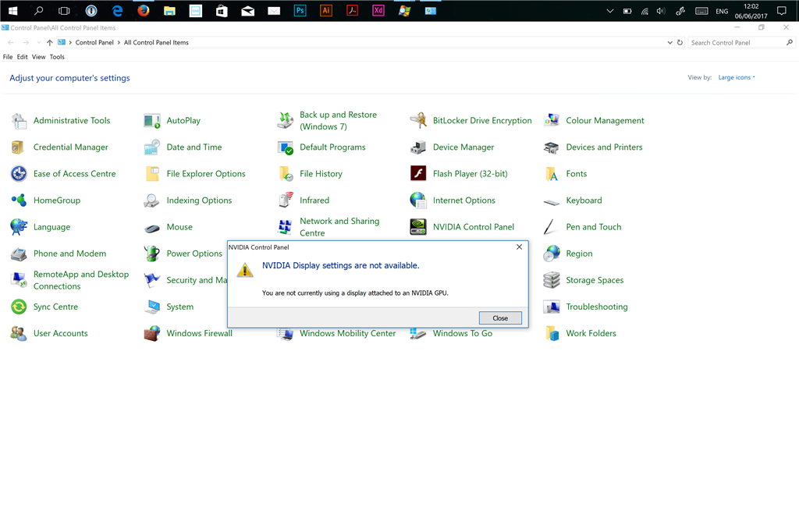Launch Firefox from the taskbar
This screenshot has height=532, width=799.
click(x=144, y=11)
